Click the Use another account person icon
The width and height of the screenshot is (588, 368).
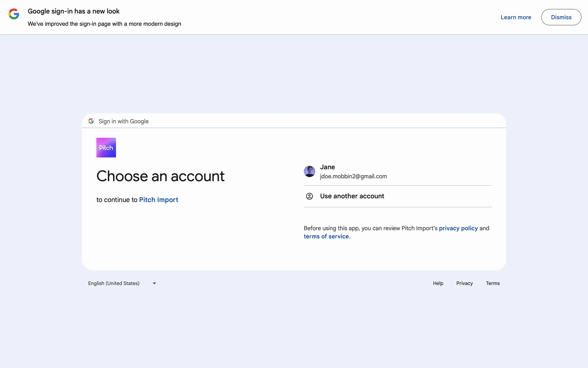[x=309, y=196]
